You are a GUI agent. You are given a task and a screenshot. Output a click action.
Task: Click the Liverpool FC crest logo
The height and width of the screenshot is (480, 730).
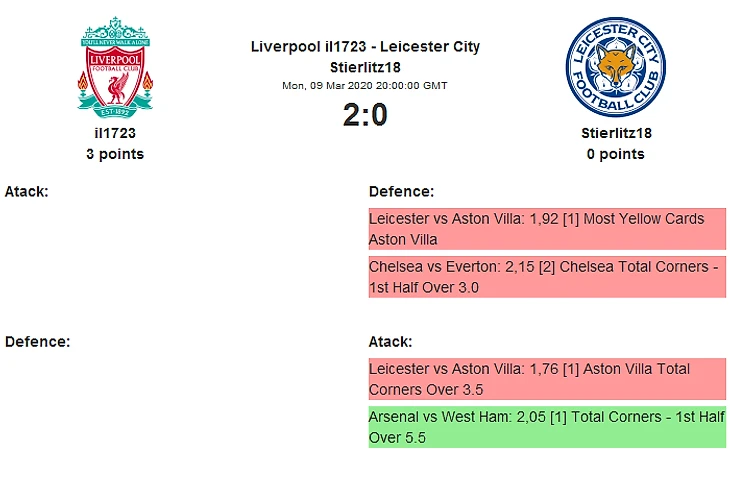pyautogui.click(x=115, y=68)
